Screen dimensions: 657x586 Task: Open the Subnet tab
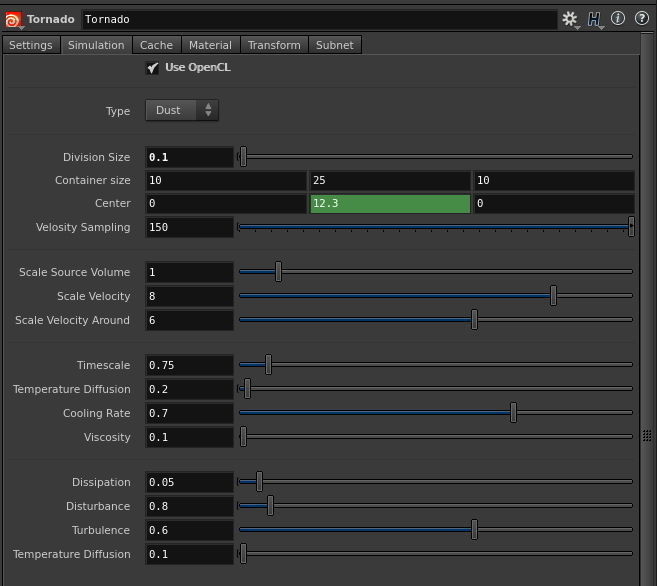(x=334, y=45)
